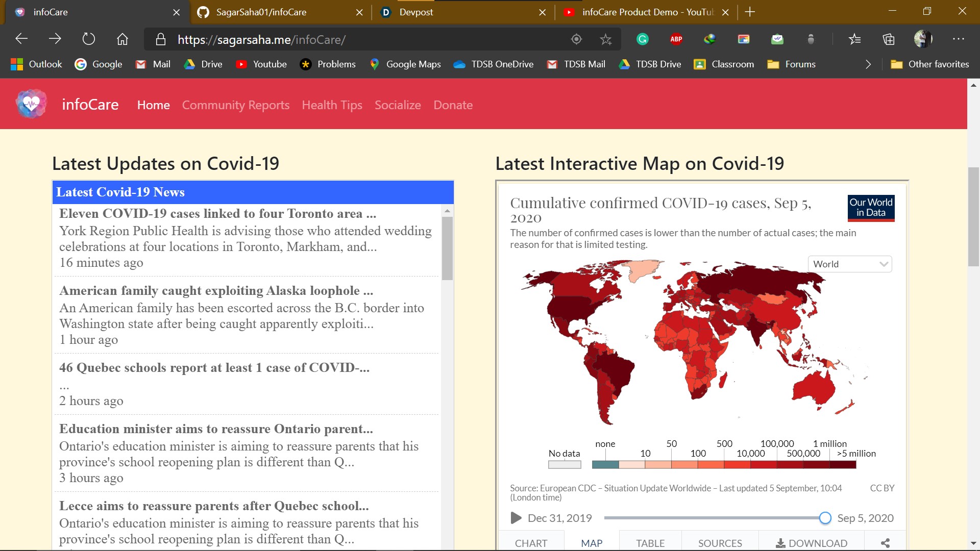Switch to the SagarSaha01/infoCare GitHub tab
The width and height of the screenshot is (980, 551).
point(261,12)
